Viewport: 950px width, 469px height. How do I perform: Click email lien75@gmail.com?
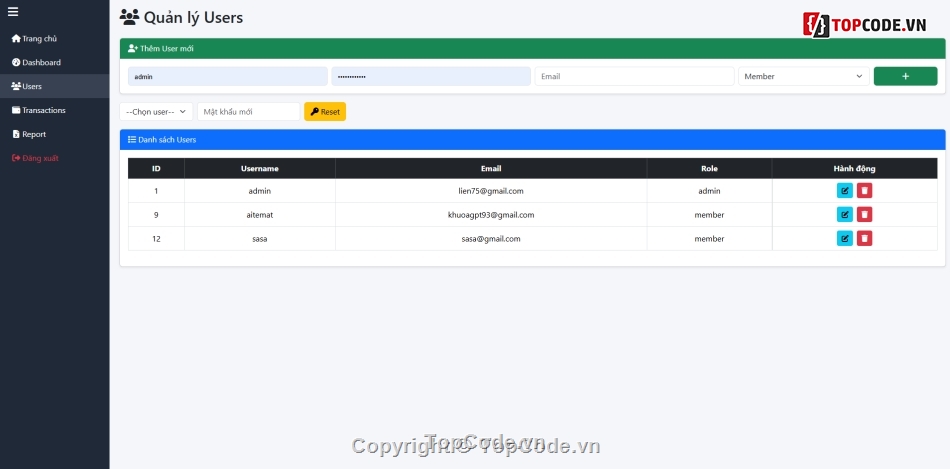(491, 191)
